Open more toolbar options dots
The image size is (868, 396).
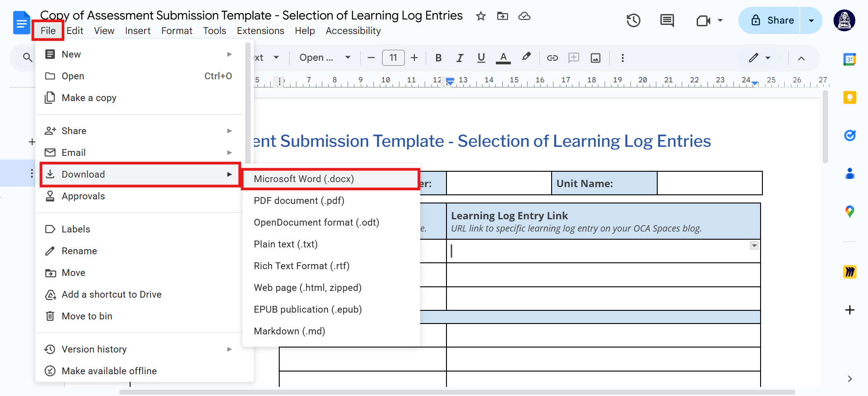(622, 58)
